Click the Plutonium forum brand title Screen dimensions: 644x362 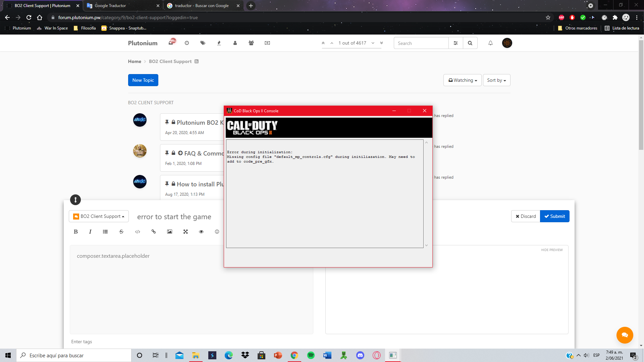(x=143, y=43)
